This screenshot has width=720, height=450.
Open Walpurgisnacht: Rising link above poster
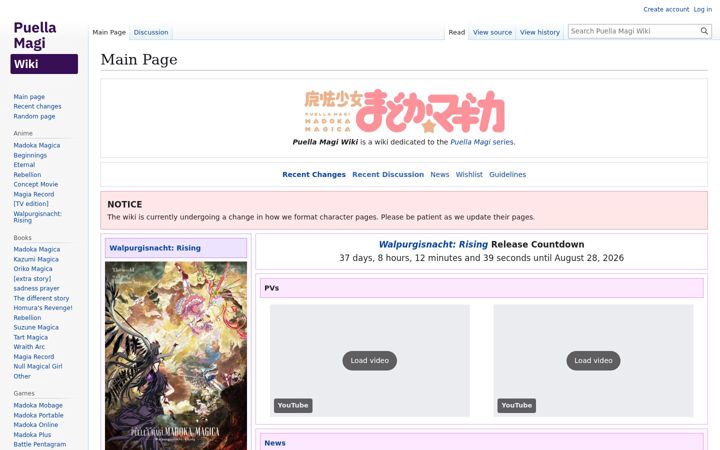pos(155,248)
